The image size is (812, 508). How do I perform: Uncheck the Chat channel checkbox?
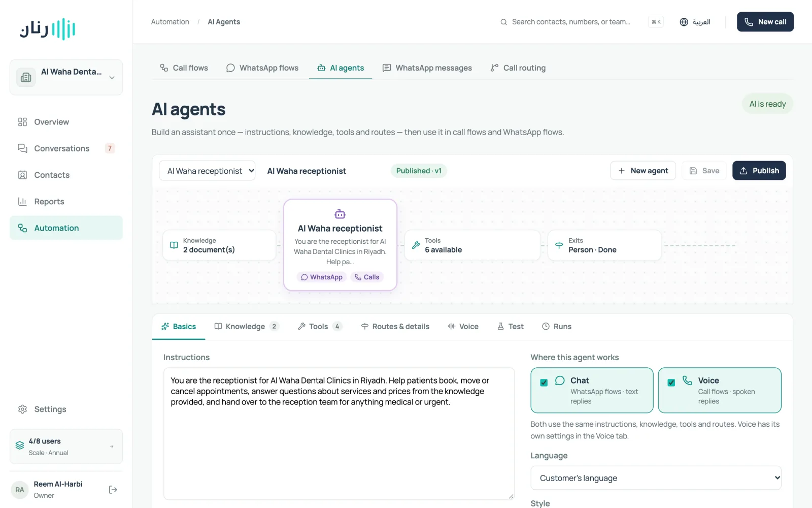[x=544, y=383]
